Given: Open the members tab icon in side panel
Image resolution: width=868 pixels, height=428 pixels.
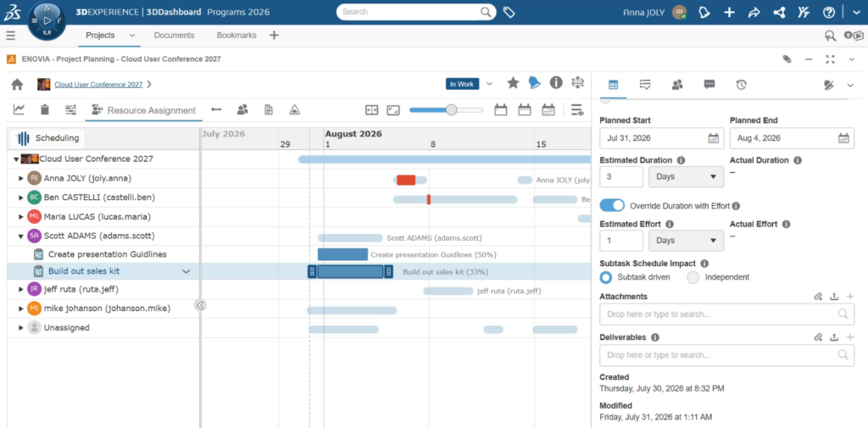Looking at the screenshot, I should pyautogui.click(x=677, y=84).
